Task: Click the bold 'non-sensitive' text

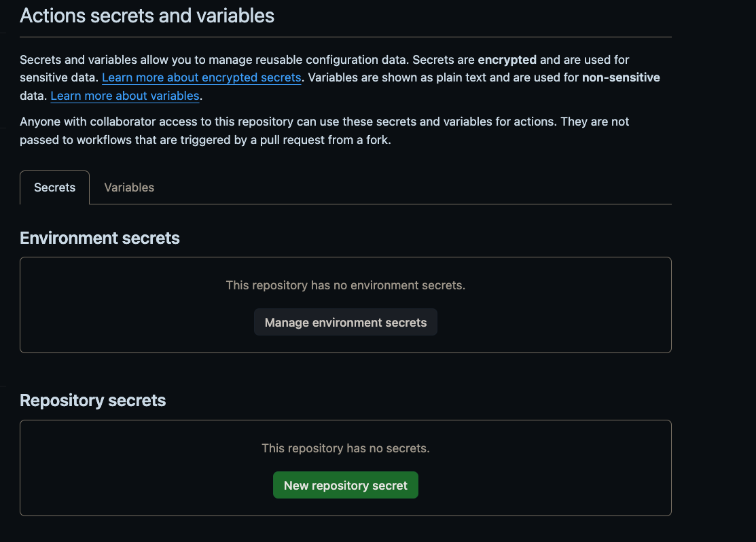Action: pyautogui.click(x=621, y=77)
